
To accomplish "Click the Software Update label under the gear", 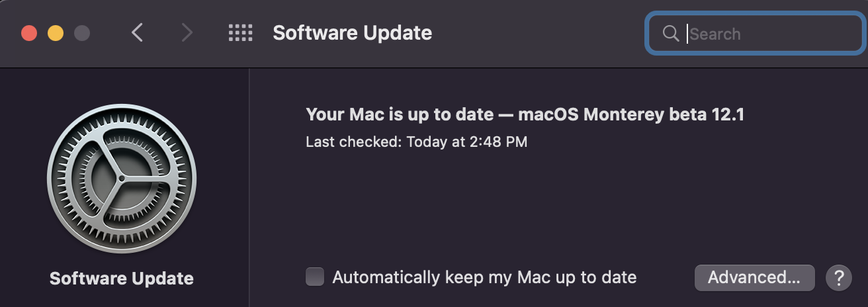I will click(122, 279).
